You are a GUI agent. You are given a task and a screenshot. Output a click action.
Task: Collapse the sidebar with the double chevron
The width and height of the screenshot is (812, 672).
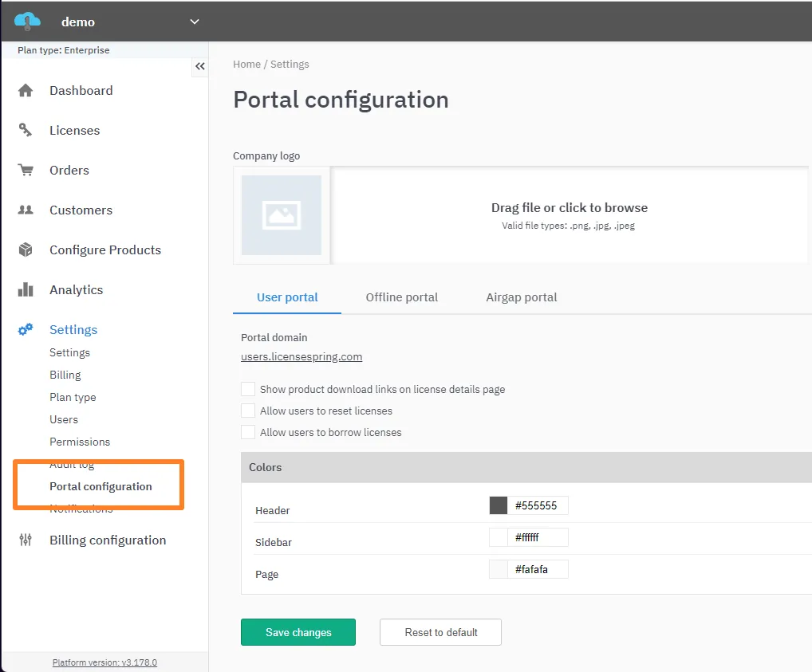[x=200, y=67]
